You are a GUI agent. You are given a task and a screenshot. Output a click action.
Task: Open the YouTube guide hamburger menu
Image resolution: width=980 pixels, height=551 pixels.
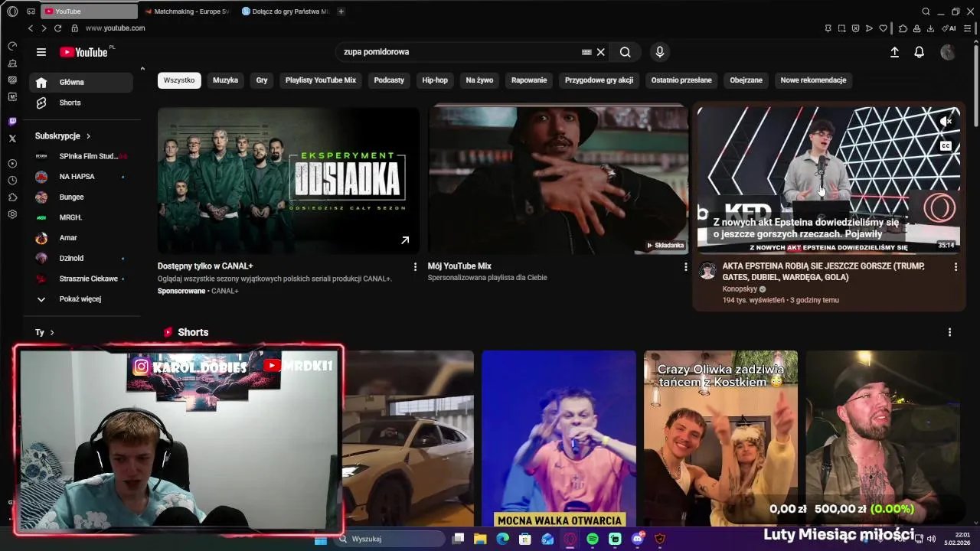41,52
